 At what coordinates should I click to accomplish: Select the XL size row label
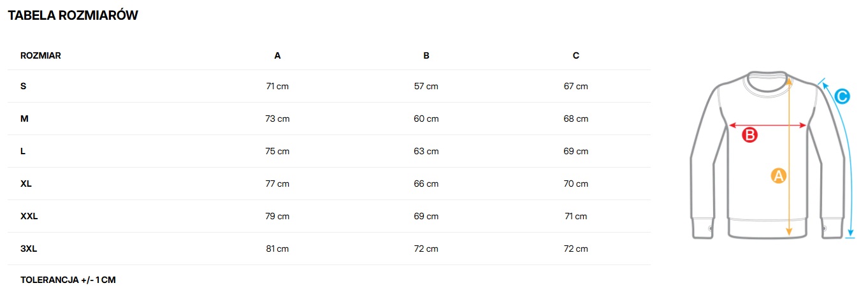26,184
